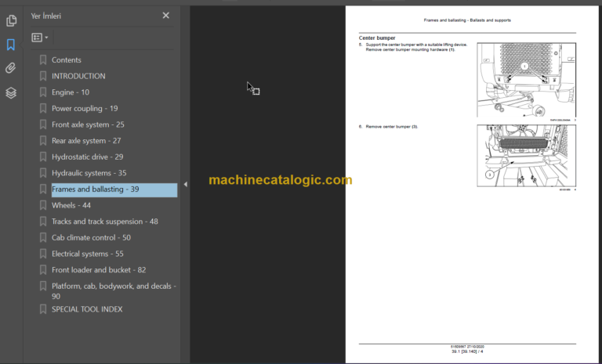Close the Yer İmleri bookmarks panel
This screenshot has width=602, height=364.
pos(166,16)
